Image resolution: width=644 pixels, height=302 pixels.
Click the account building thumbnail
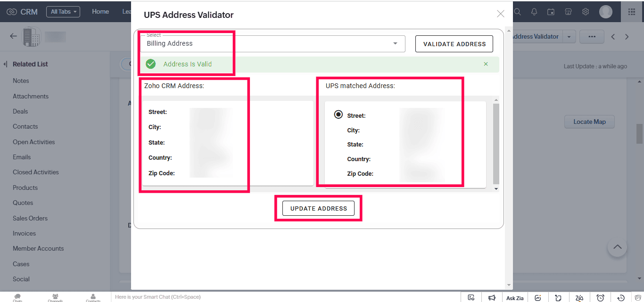[x=32, y=37]
